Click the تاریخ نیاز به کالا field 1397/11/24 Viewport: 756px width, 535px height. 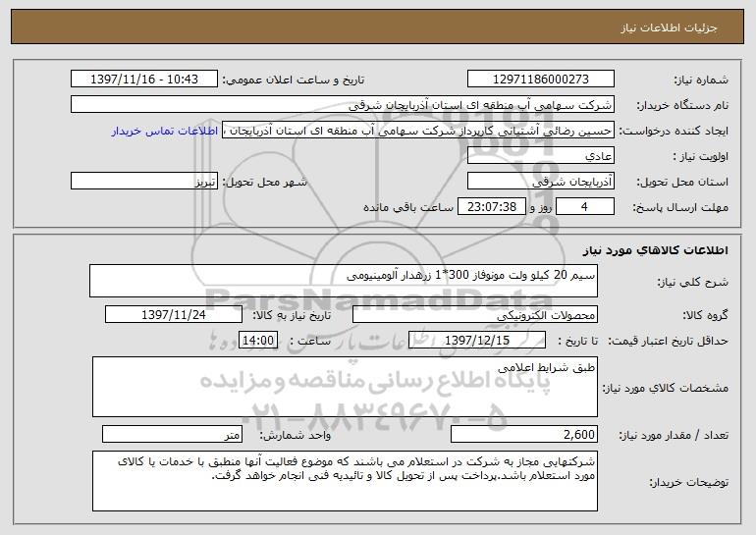pos(174,315)
